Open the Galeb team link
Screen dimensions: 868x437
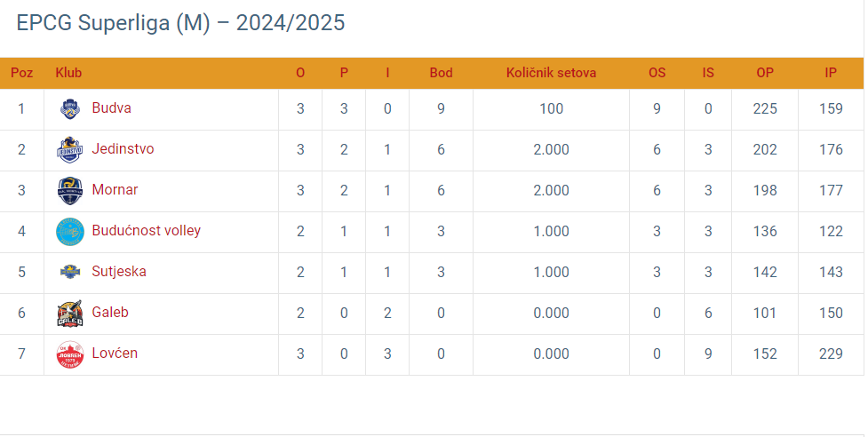pos(110,312)
